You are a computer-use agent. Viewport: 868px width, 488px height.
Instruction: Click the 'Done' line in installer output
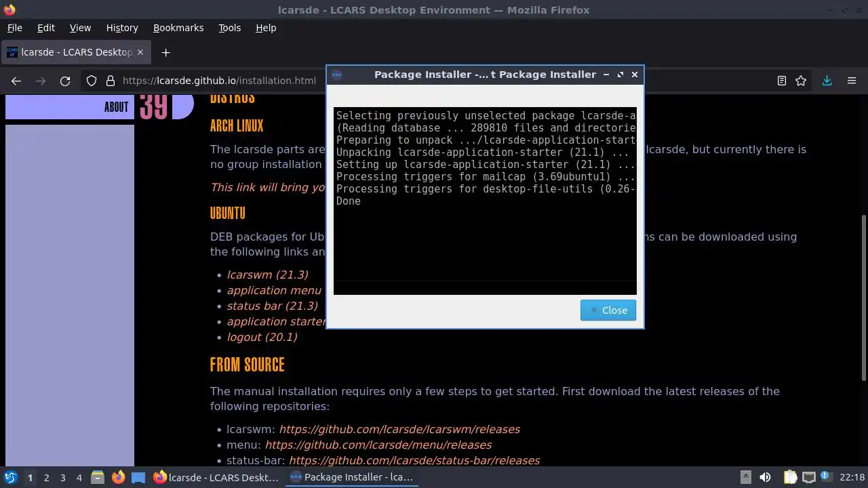click(349, 201)
